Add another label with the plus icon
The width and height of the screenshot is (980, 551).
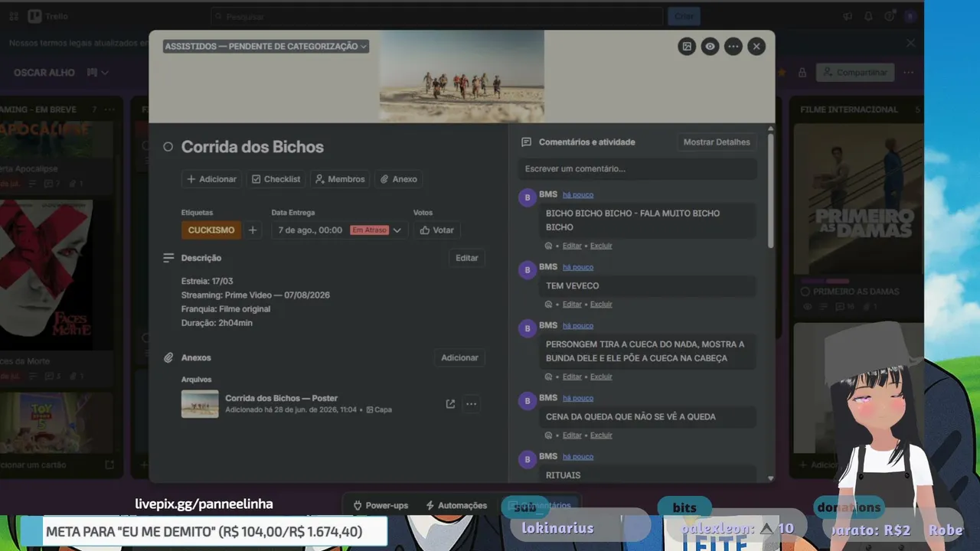253,230
